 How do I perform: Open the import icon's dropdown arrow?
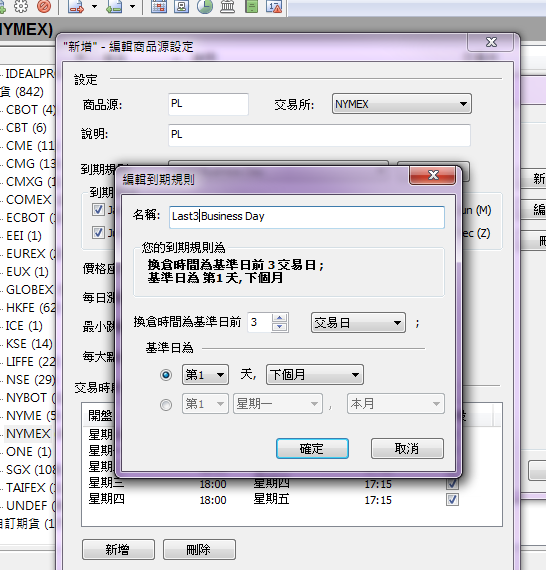pyautogui.click(x=132, y=7)
